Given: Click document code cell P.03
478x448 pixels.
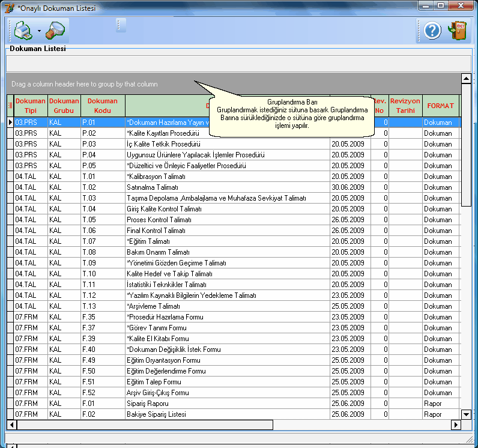Looking at the screenshot, I should 103,144.
